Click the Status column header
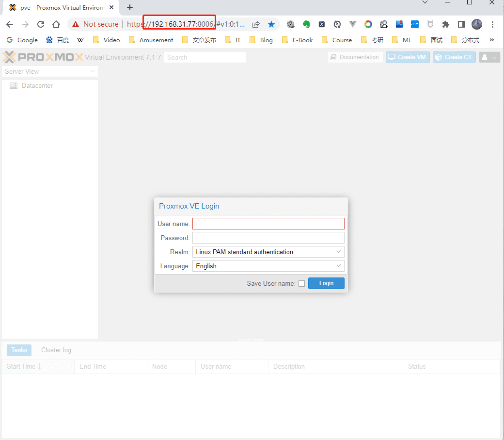Screen dimensions: 504x440 (x=451, y=367)
